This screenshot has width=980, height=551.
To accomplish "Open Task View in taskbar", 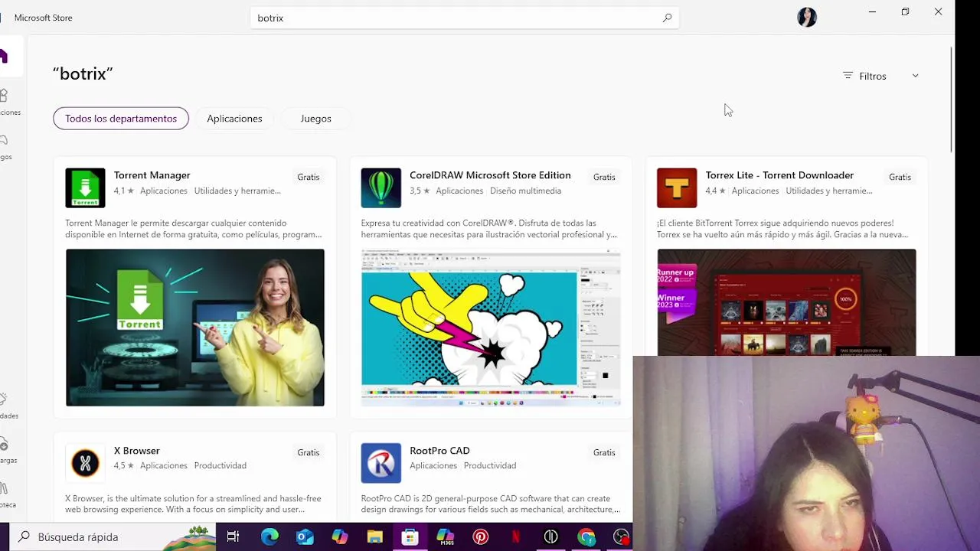I will 234,536.
